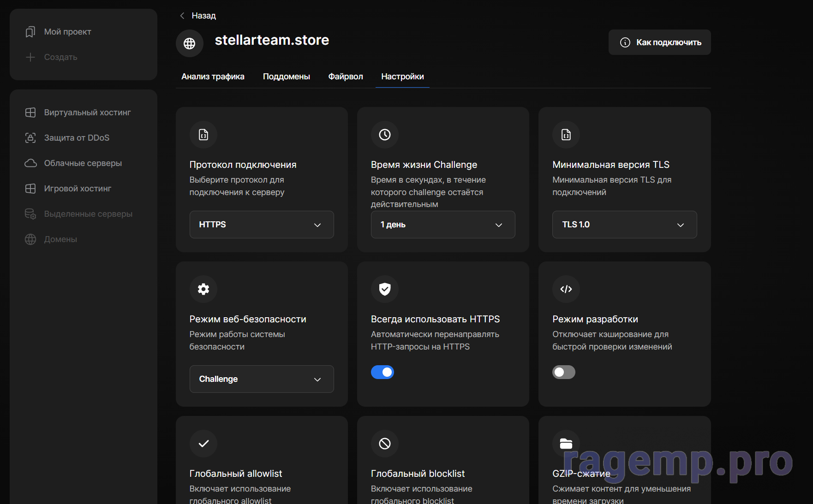Click the Защита от DDoS shield icon
The height and width of the screenshot is (504, 813).
coord(30,138)
